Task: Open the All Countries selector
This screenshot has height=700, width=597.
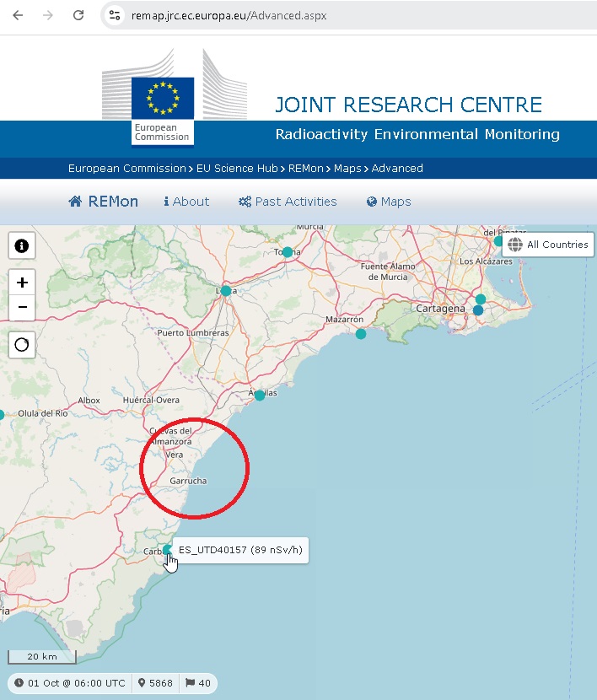Action: coord(548,245)
